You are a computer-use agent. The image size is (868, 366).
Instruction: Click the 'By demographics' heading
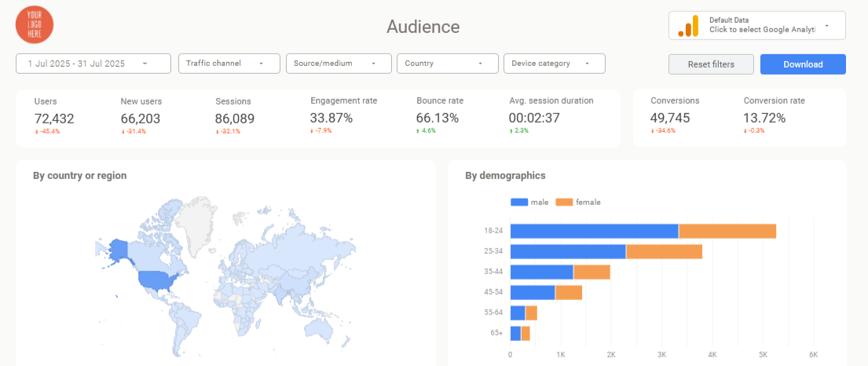(x=505, y=175)
